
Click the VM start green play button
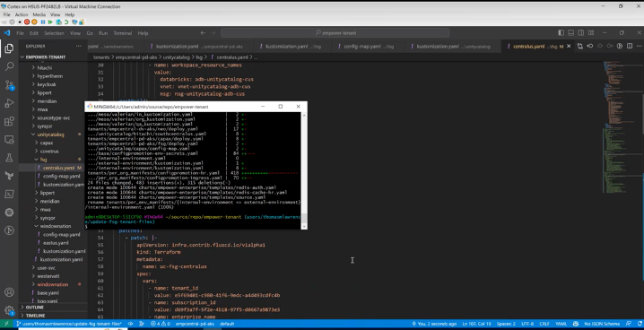[x=50, y=22]
